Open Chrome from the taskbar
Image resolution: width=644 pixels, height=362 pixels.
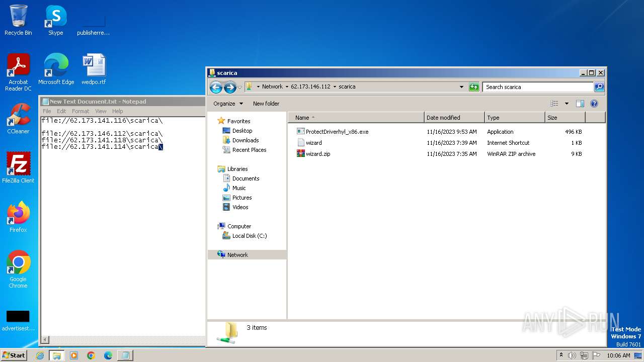[91, 355]
